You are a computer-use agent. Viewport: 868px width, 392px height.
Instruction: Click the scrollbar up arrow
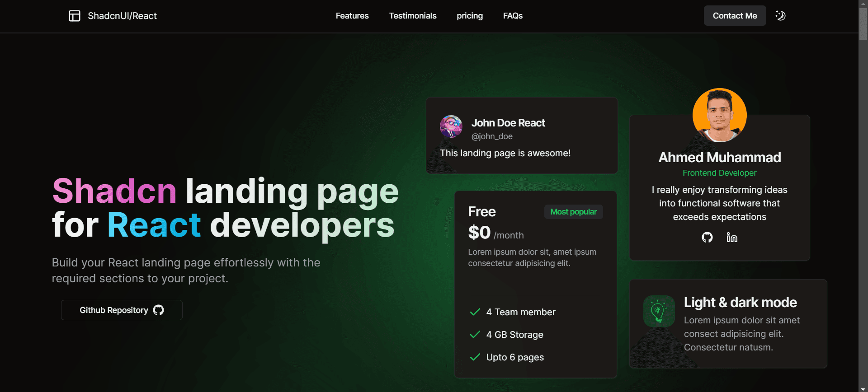[x=863, y=4]
